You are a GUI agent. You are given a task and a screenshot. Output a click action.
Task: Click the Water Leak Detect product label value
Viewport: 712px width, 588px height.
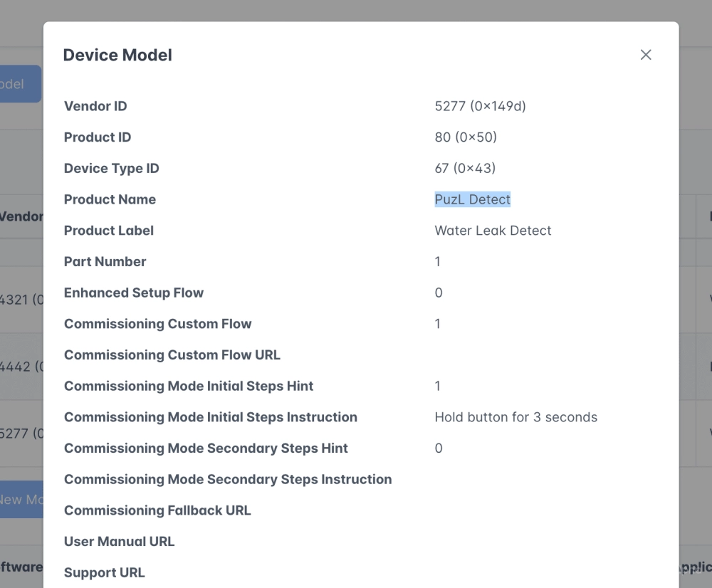[493, 231]
